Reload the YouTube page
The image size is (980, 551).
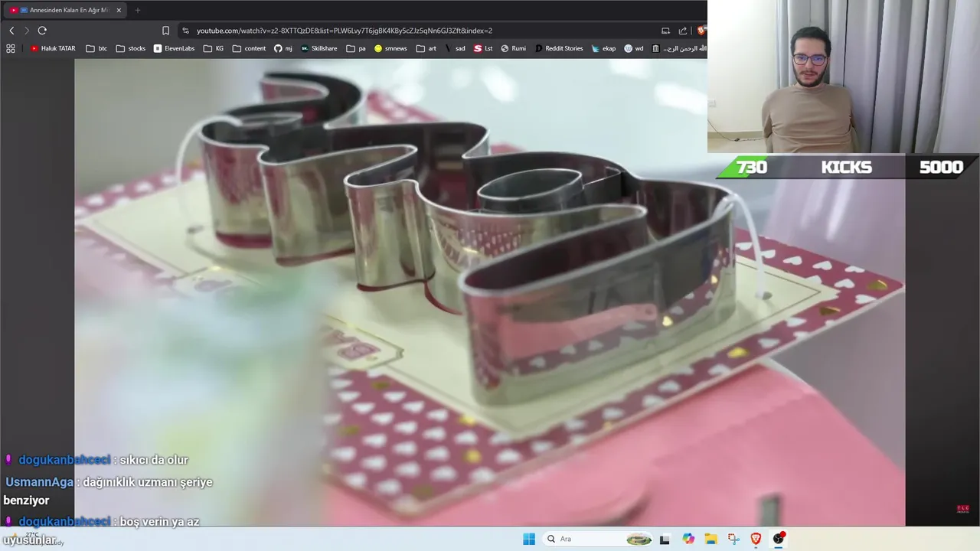coord(42,31)
